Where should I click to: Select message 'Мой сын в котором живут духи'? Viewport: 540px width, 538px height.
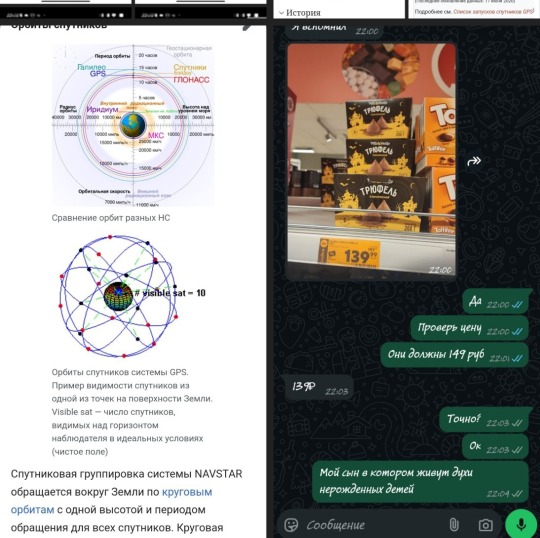click(x=420, y=482)
